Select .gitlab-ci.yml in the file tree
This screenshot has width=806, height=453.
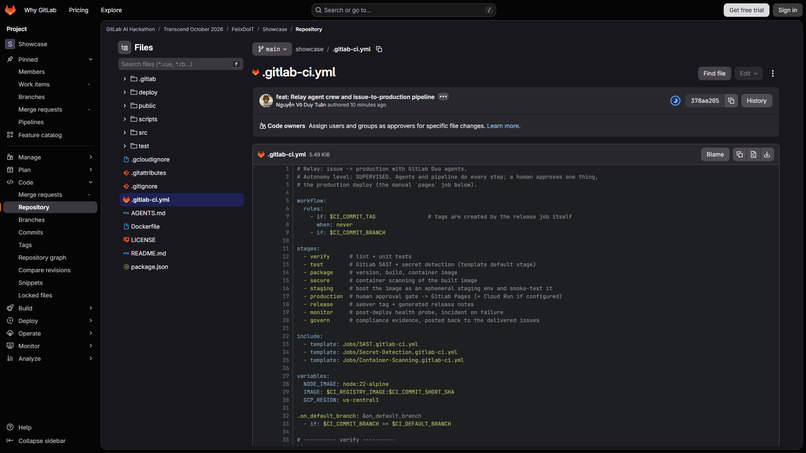181,200
